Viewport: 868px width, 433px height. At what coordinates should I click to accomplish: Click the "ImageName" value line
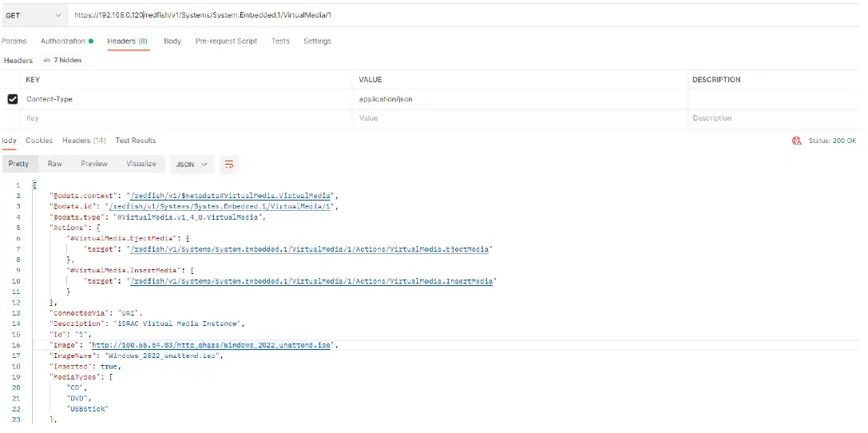click(137, 356)
